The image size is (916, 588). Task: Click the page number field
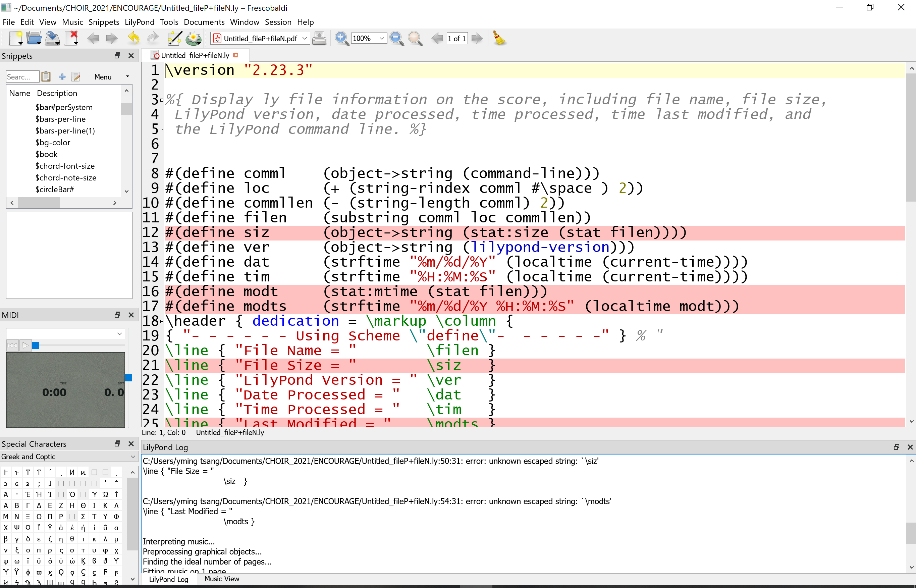coord(457,38)
